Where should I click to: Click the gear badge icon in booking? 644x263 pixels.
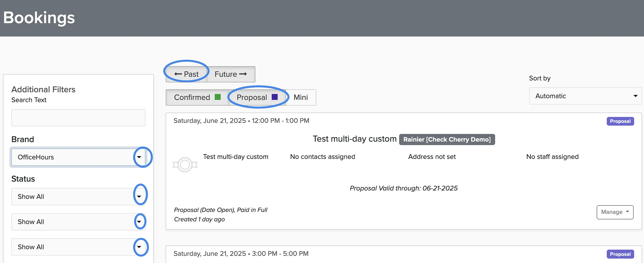(185, 165)
